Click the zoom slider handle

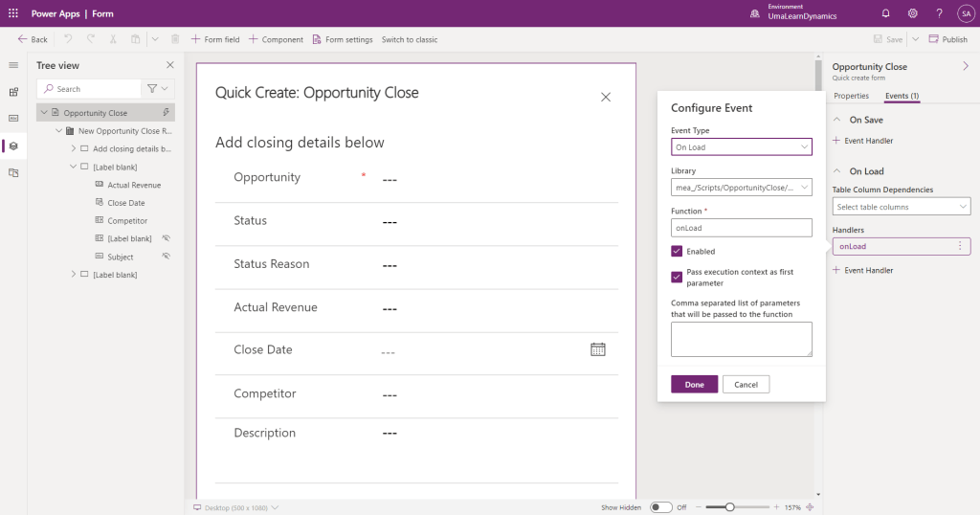(729, 507)
